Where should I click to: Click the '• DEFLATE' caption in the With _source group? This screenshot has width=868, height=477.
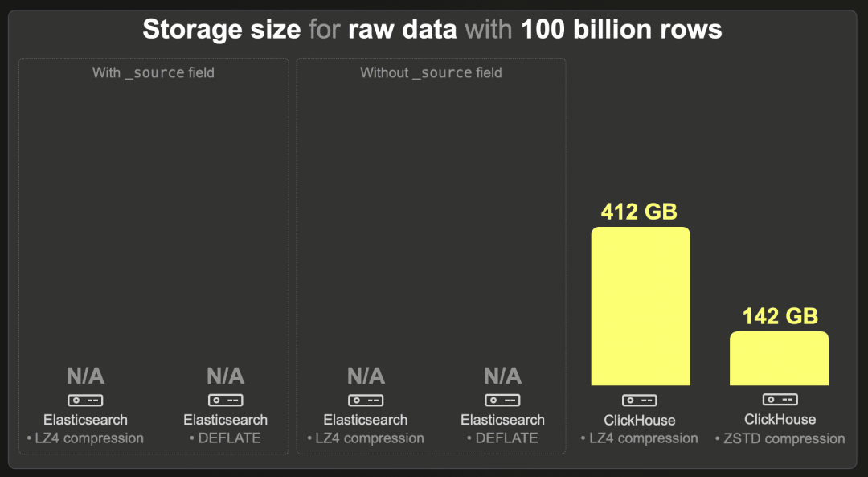[225, 438]
